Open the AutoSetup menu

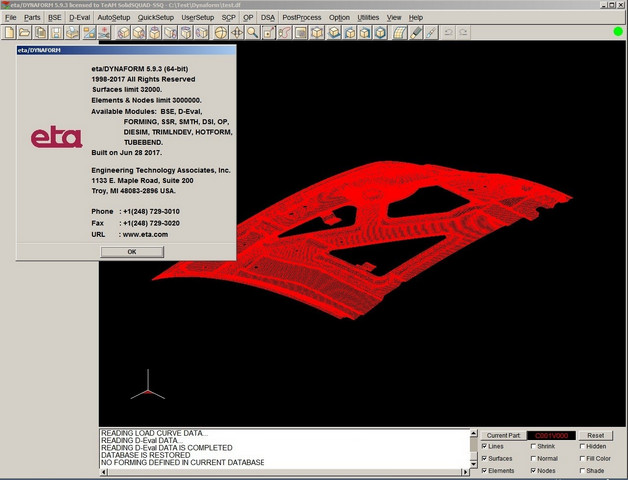pos(113,18)
